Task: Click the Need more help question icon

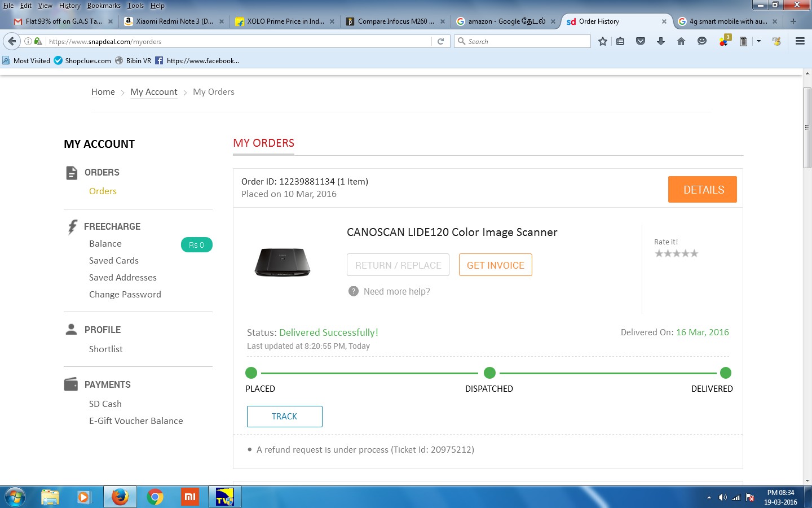Action: coord(354,291)
